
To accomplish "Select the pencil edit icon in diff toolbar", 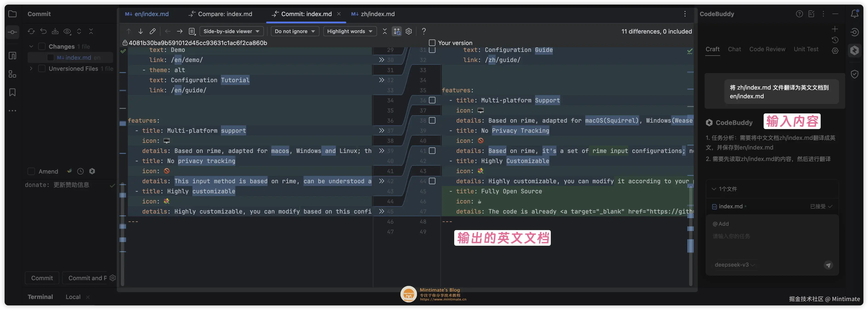I will coord(152,31).
